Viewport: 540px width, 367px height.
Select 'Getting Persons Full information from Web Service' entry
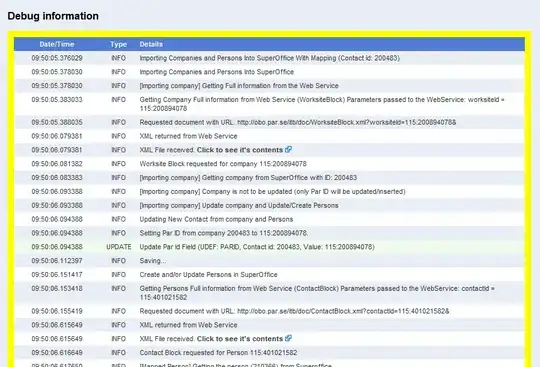317,293
